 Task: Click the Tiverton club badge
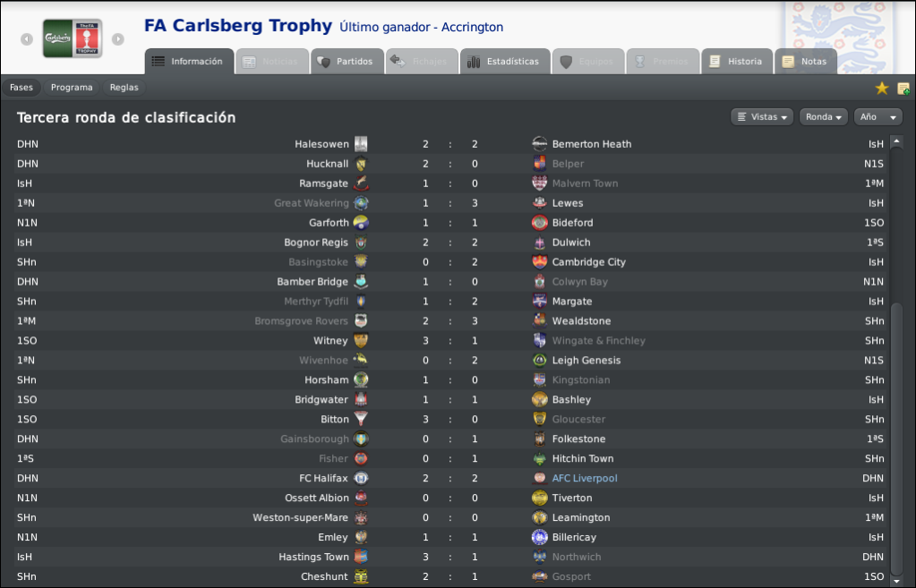(539, 499)
